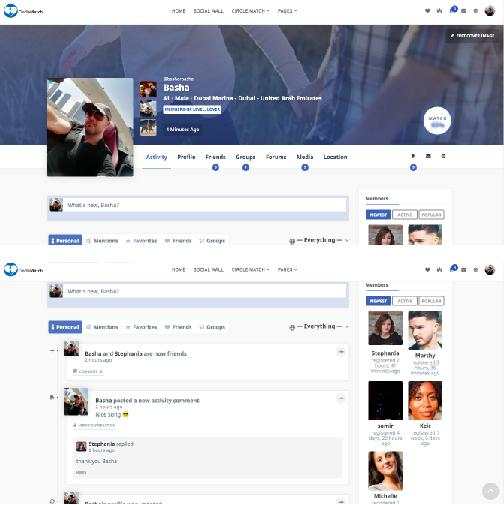Open SOCIAL WALL in the activity-feed page's navigation
The image size is (504, 505).
click(209, 269)
